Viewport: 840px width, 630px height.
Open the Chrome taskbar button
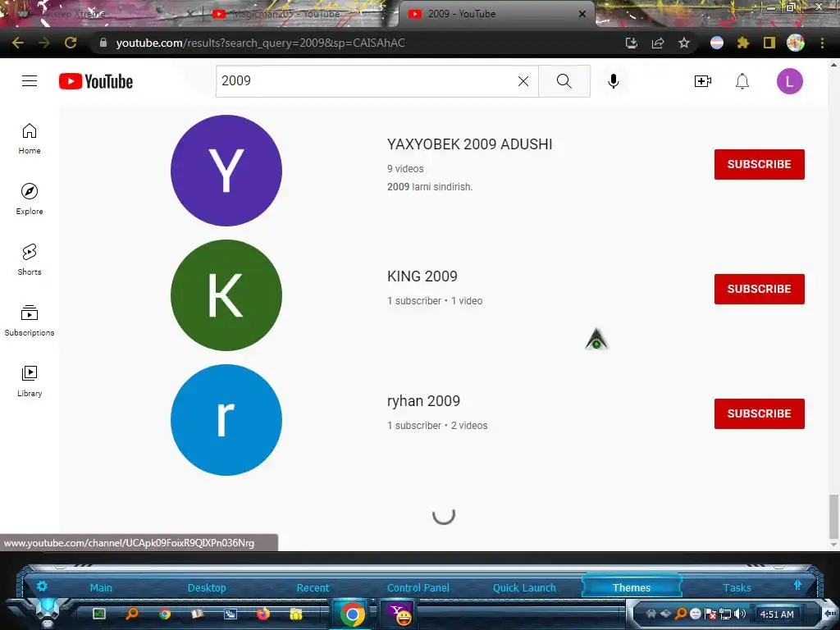tap(352, 614)
